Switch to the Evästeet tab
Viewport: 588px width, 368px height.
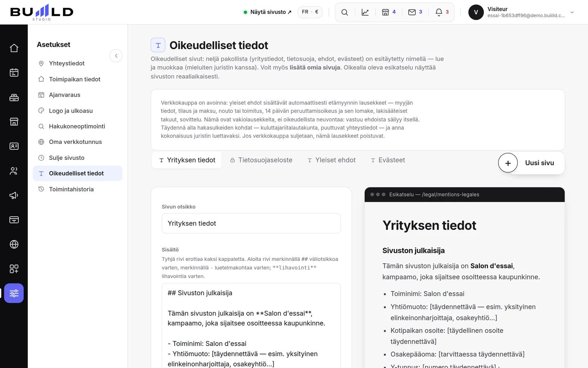388,160
